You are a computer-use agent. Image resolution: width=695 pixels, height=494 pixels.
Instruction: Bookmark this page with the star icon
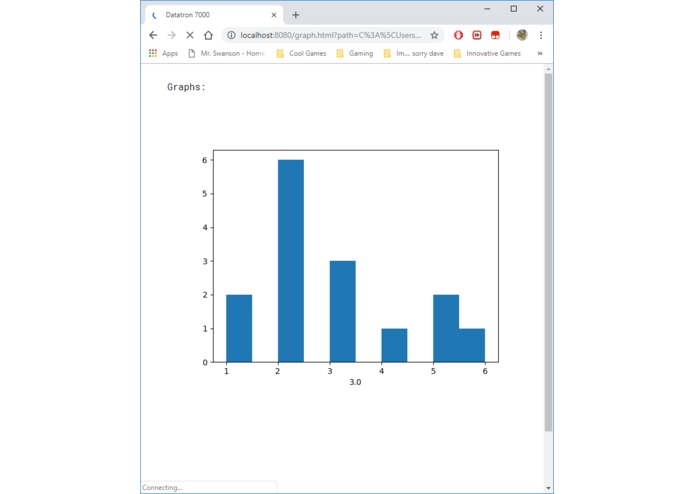[x=434, y=35]
